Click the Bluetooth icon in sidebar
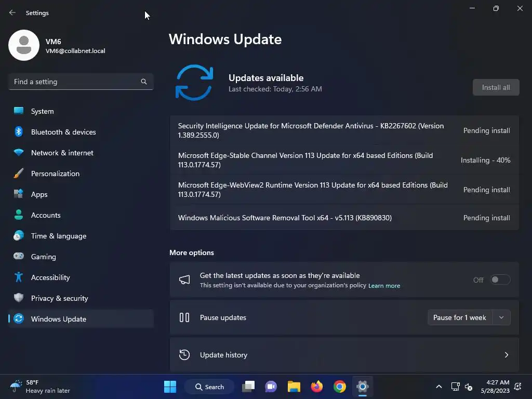 tap(19, 131)
